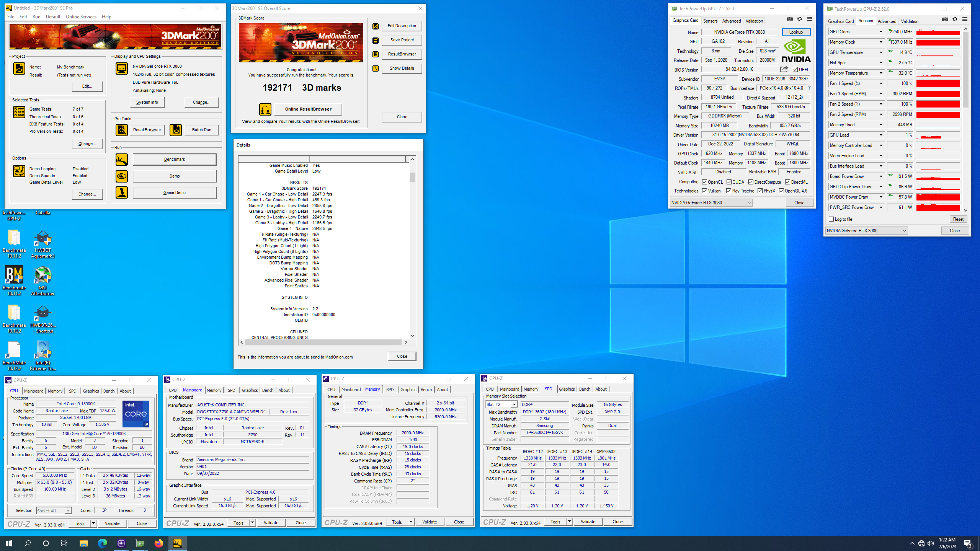
Task: Click the Bus Interface question mark in GPU-Z
Action: (x=809, y=88)
